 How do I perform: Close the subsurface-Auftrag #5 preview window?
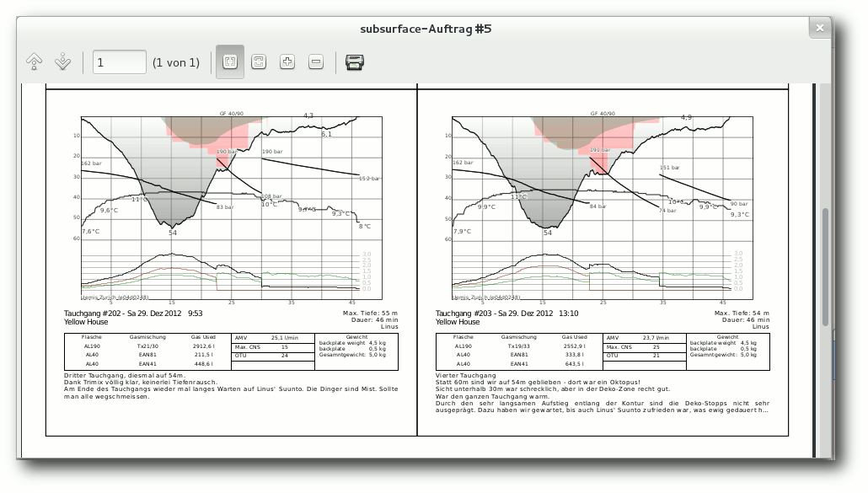point(820,28)
